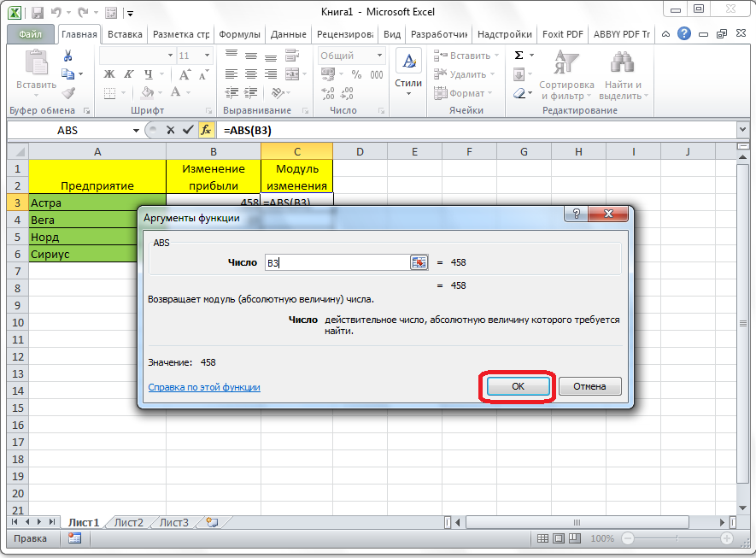Click inside the Число input field
The width and height of the screenshot is (756, 558).
point(337,263)
